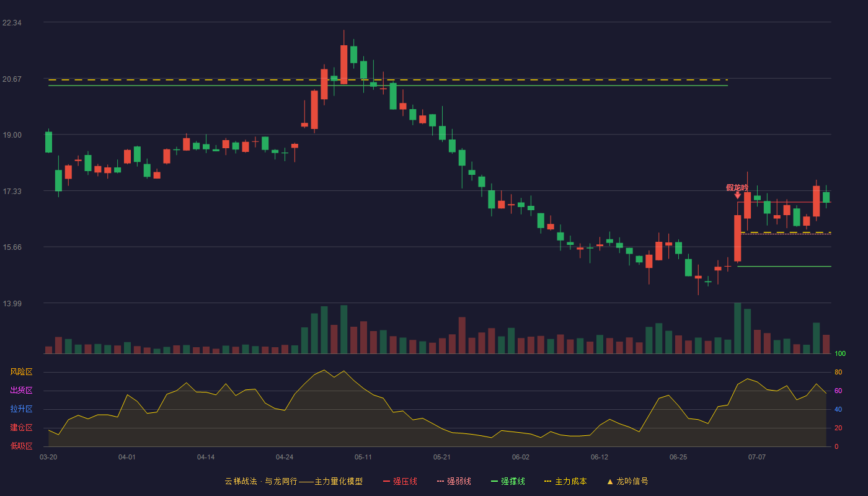Click the first green candlestick at 03-20

click(48, 141)
